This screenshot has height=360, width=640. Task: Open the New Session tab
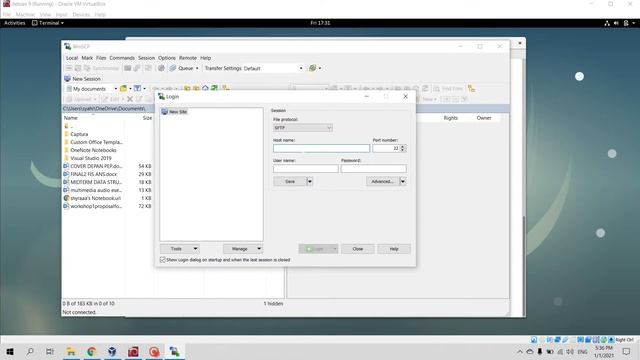[82, 79]
